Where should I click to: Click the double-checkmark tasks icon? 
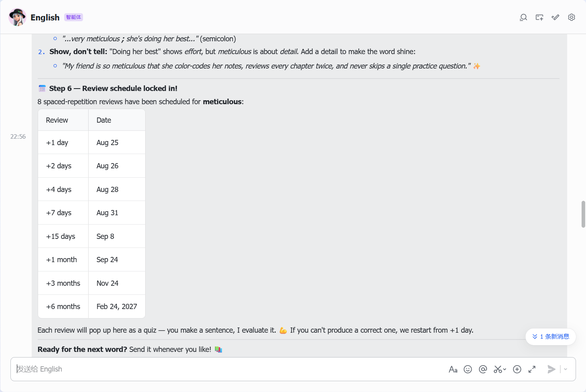(555, 17)
